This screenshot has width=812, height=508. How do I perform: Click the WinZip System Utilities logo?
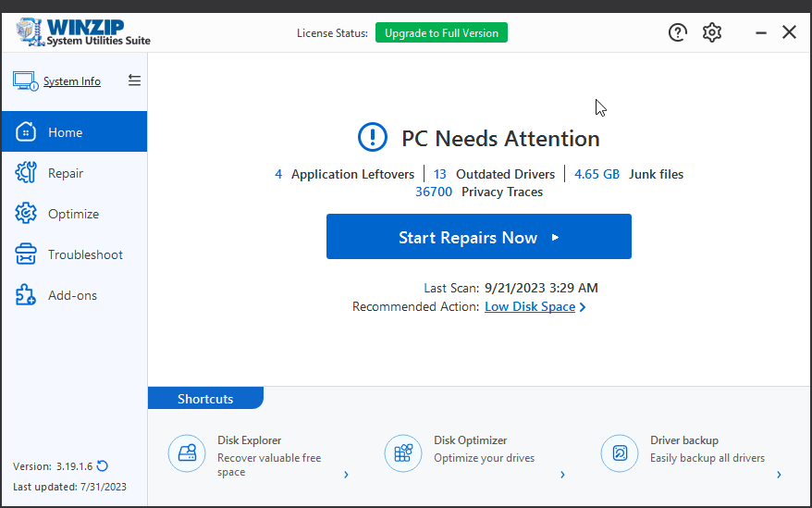[x=82, y=32]
